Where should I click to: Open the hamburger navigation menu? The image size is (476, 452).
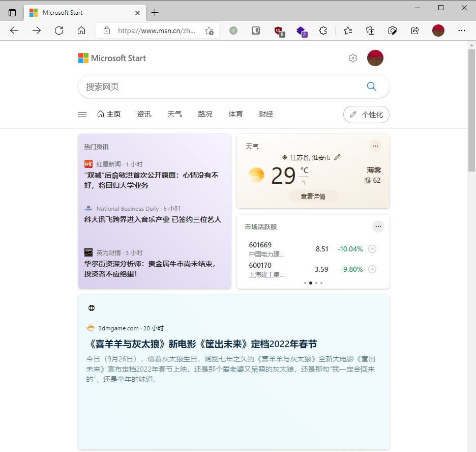[82, 115]
